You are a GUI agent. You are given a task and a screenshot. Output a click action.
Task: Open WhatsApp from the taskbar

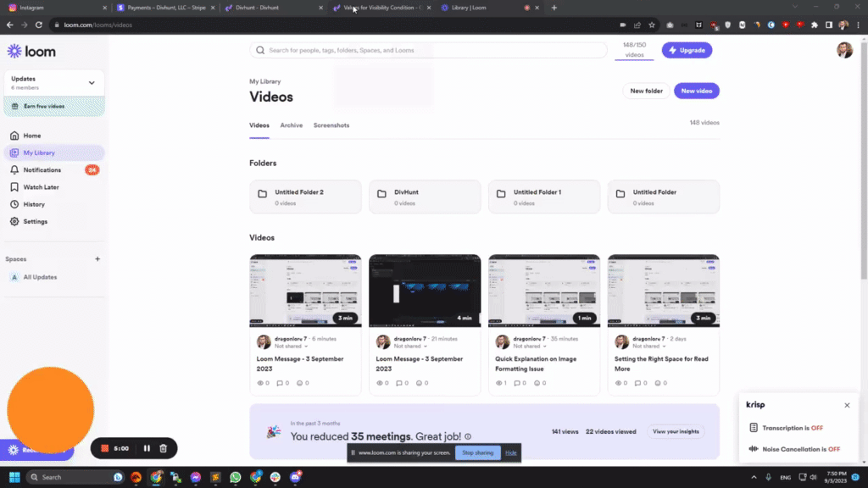(236, 477)
